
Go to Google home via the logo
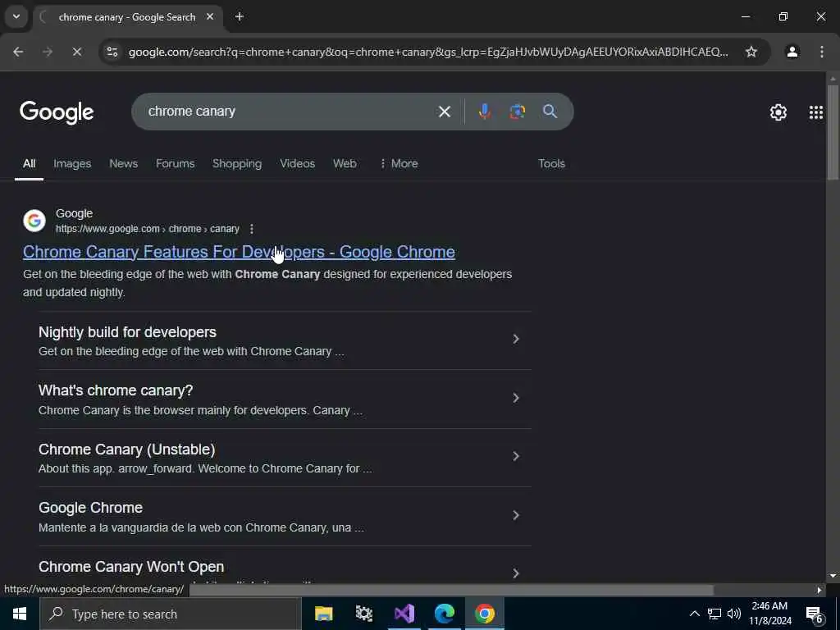tap(57, 112)
